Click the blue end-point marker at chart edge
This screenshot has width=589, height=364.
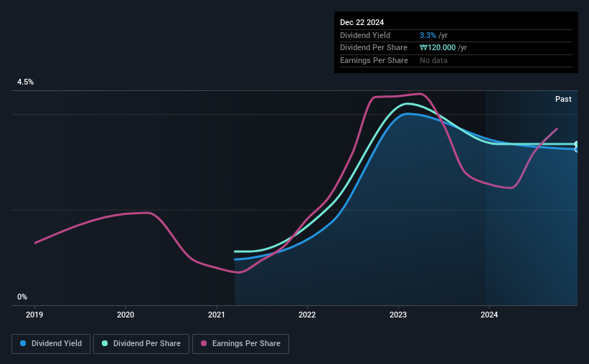pyautogui.click(x=577, y=149)
